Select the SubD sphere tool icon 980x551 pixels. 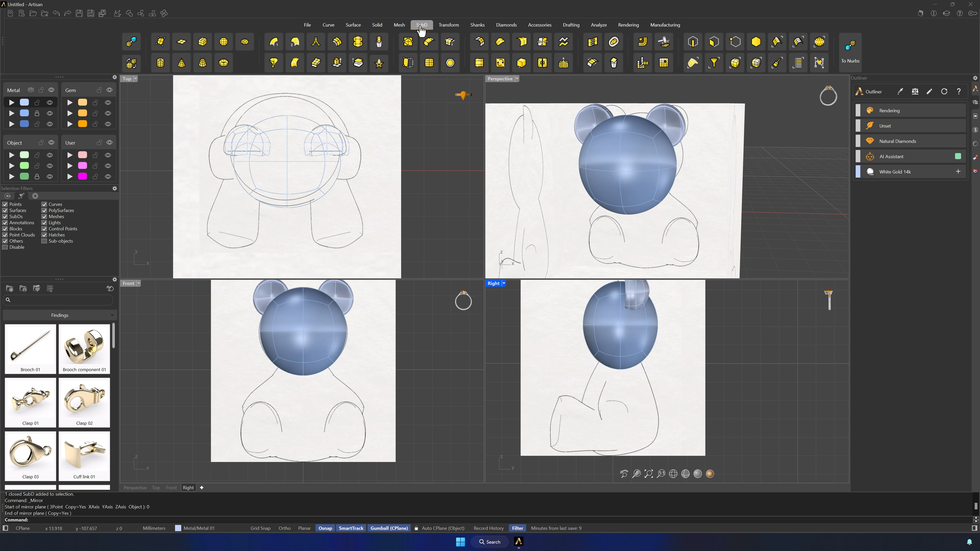tap(223, 42)
